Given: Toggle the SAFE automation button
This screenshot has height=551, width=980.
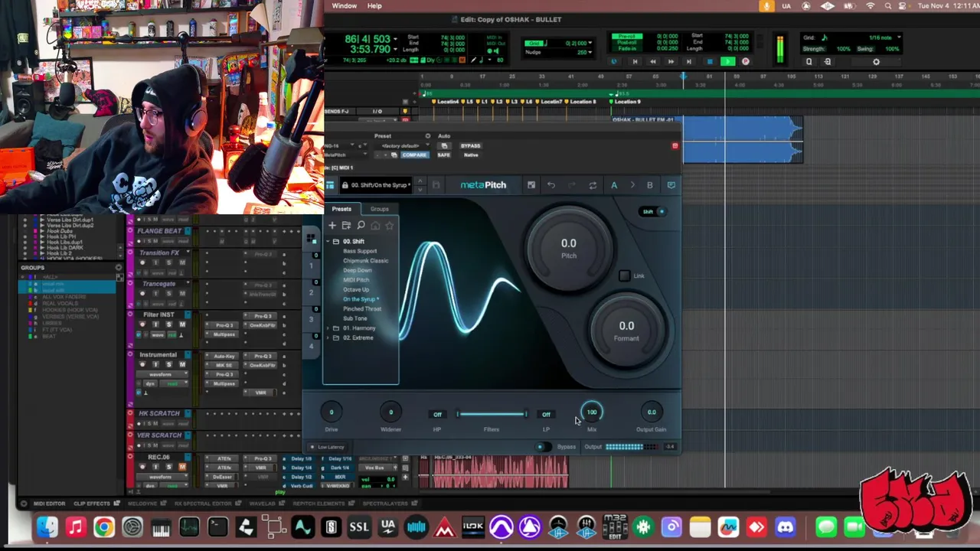Looking at the screenshot, I should pyautogui.click(x=443, y=155).
